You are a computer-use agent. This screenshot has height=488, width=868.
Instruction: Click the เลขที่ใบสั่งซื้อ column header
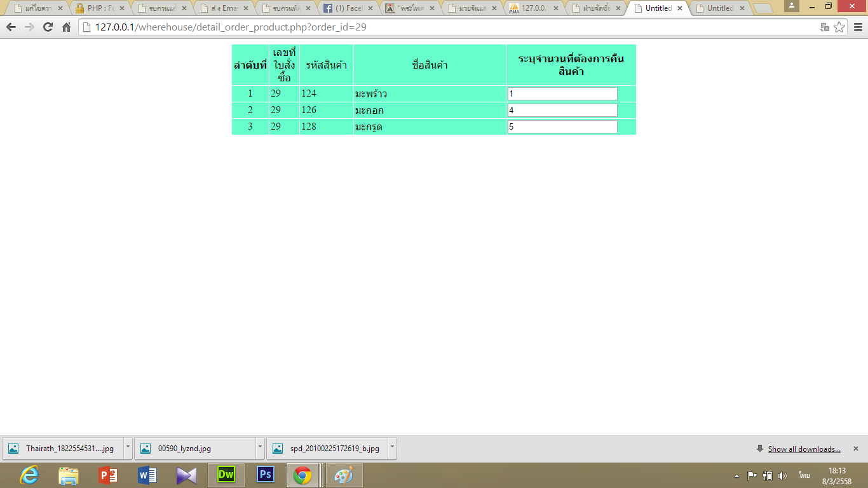pyautogui.click(x=284, y=65)
